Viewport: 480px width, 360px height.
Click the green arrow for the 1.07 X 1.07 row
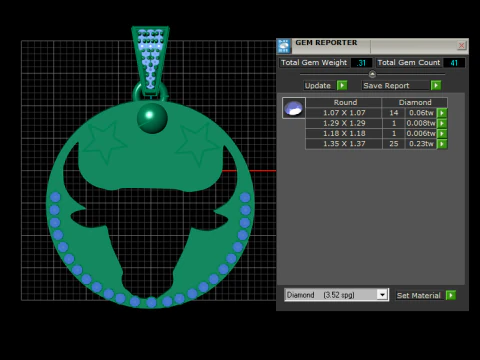coord(442,113)
